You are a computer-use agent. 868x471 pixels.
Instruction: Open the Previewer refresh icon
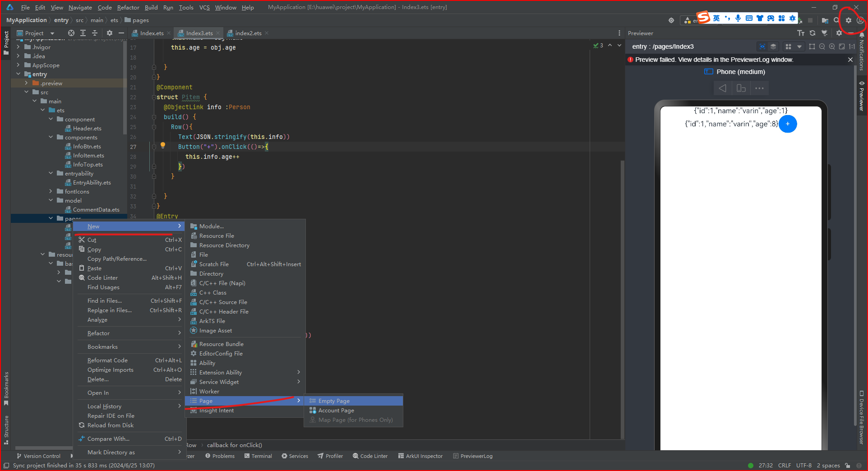coord(812,33)
